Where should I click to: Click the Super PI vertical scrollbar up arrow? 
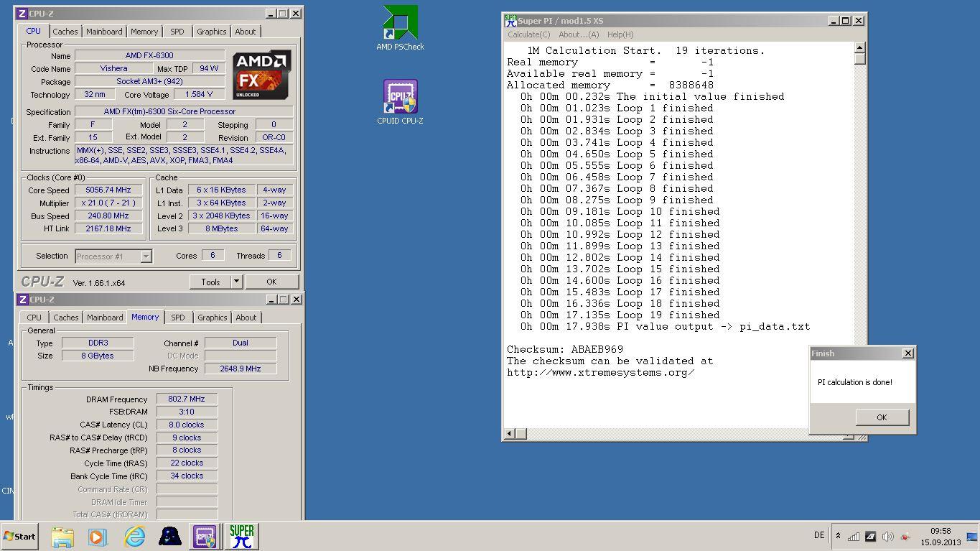tap(860, 48)
